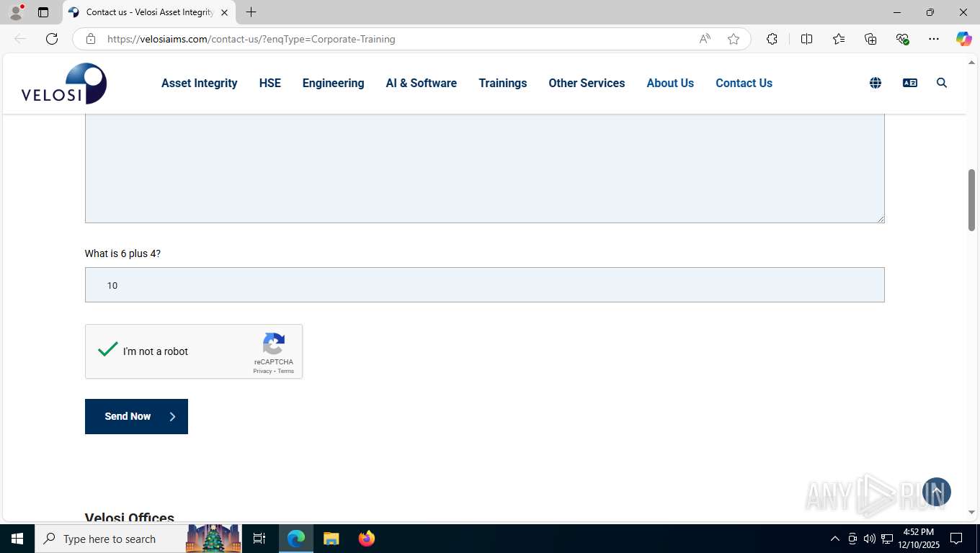Close the Contact us tab
Screen dimensions: 980x553
(224, 12)
